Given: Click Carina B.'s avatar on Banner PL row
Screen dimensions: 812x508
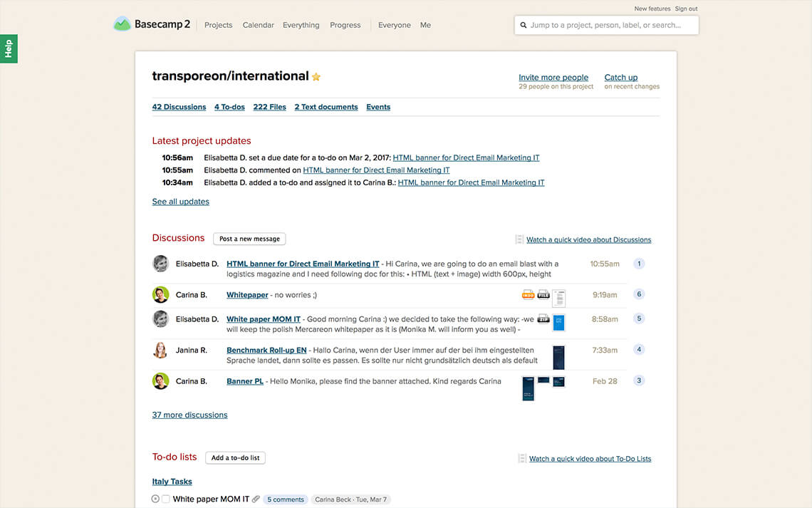Looking at the screenshot, I should (160, 381).
